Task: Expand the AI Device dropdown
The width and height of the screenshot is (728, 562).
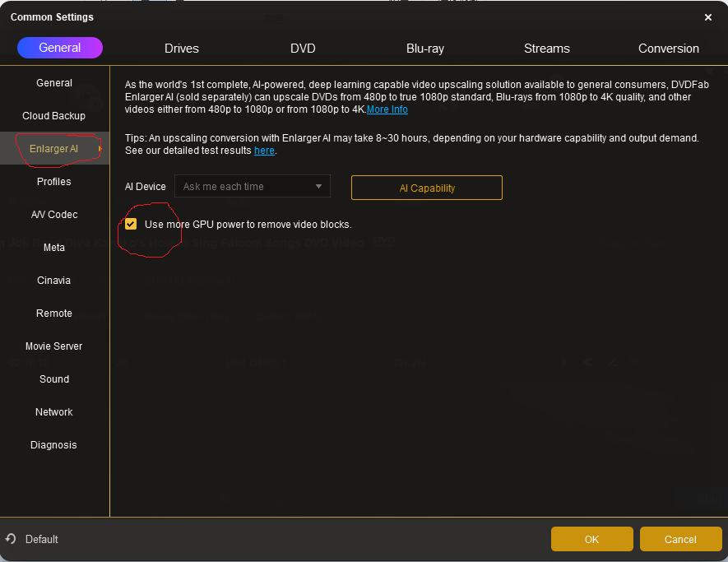Action: pos(252,186)
